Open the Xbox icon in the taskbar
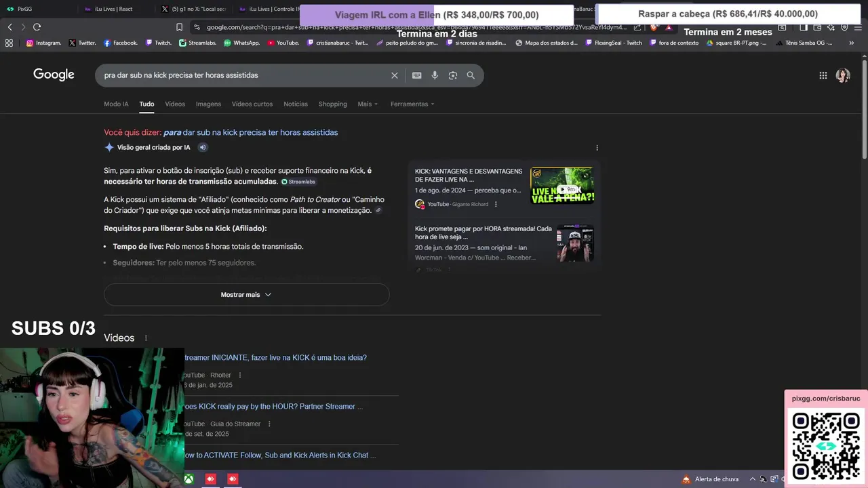This screenshot has height=488, width=868. pyautogui.click(x=189, y=479)
